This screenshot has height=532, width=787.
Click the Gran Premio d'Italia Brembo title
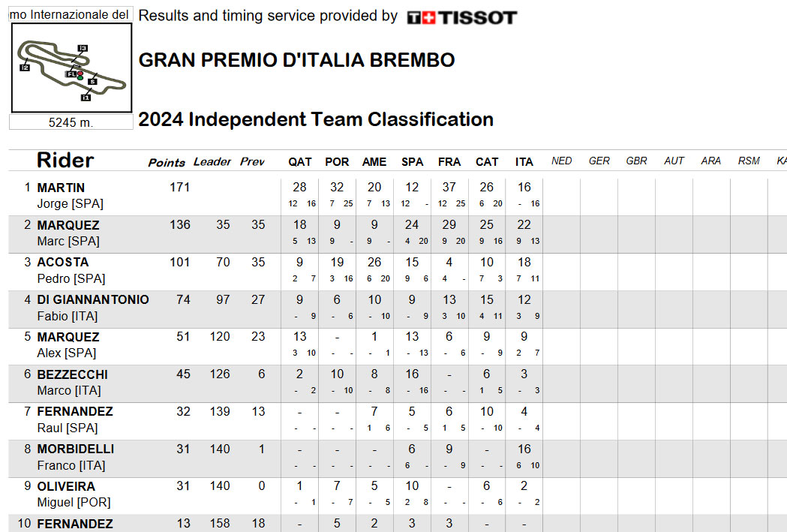[296, 60]
